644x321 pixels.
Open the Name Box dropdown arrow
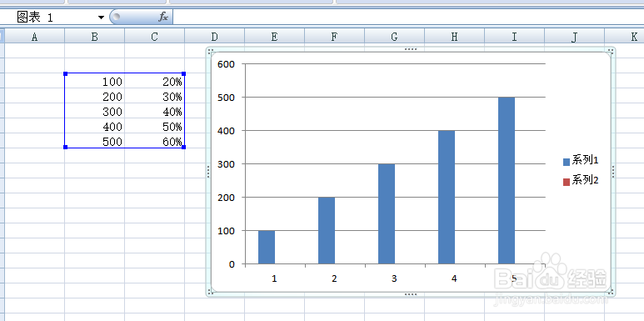[101, 18]
